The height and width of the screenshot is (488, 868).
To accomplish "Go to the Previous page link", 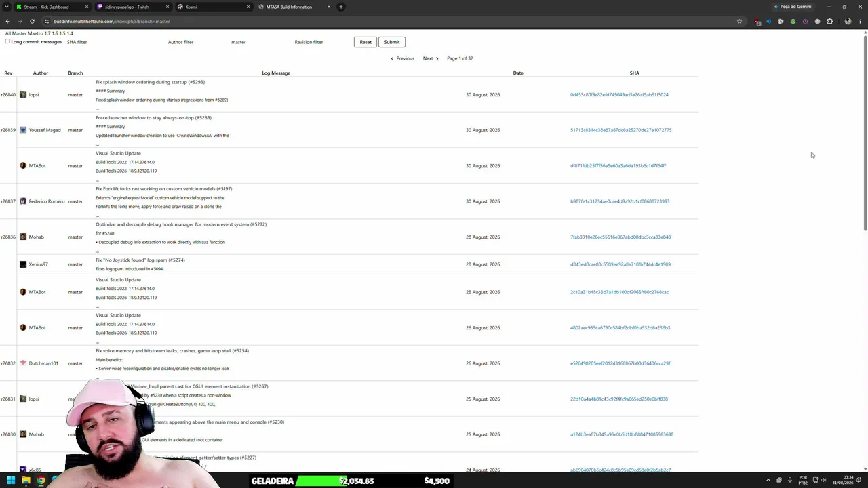I will (403, 58).
